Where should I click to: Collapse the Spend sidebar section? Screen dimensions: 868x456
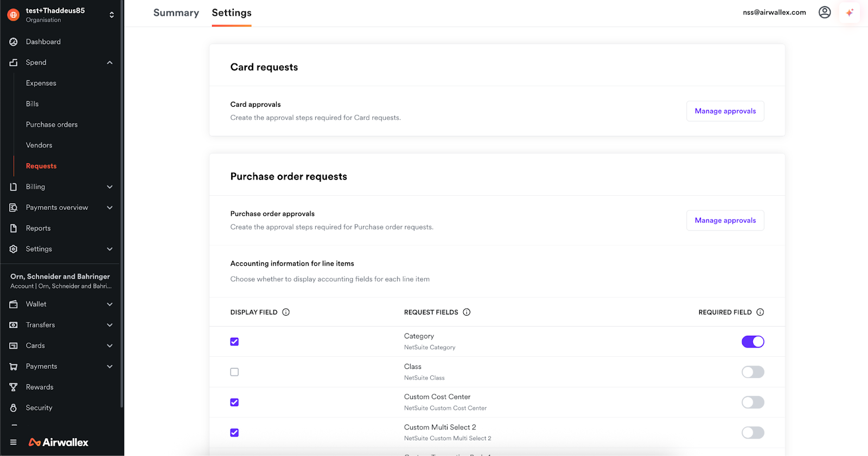[110, 62]
